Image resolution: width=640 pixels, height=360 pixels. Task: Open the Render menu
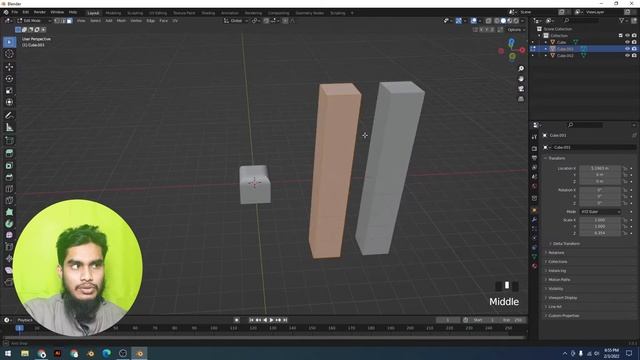click(40, 12)
